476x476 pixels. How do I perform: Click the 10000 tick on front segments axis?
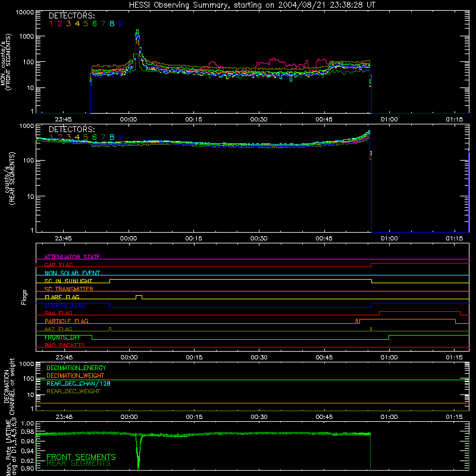[x=25, y=12]
